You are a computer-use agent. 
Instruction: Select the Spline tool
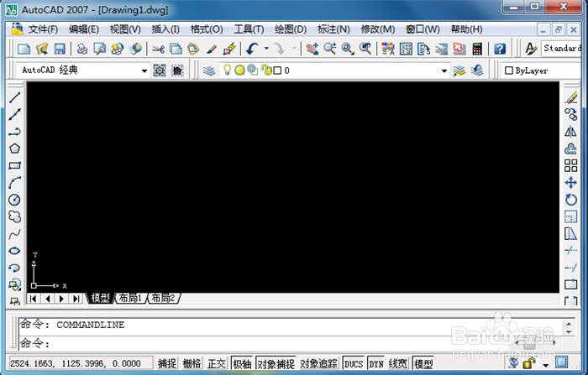14,234
